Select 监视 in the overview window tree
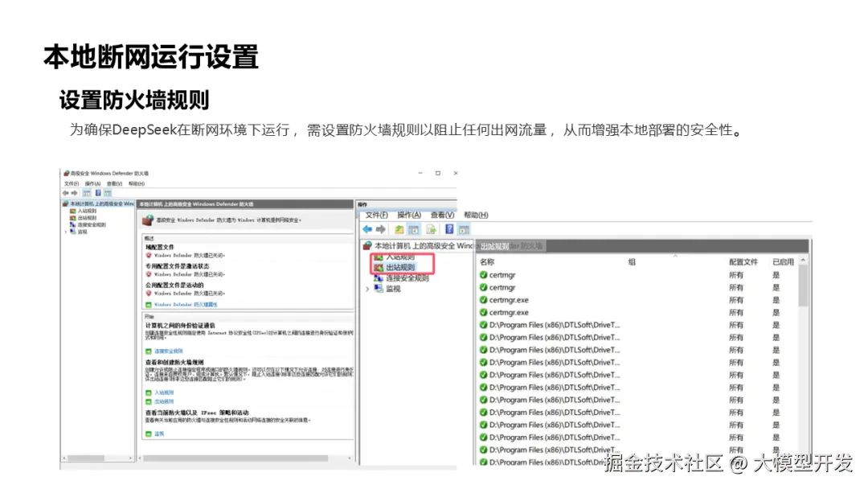Screen dimensions: 868x489 (x=79, y=232)
